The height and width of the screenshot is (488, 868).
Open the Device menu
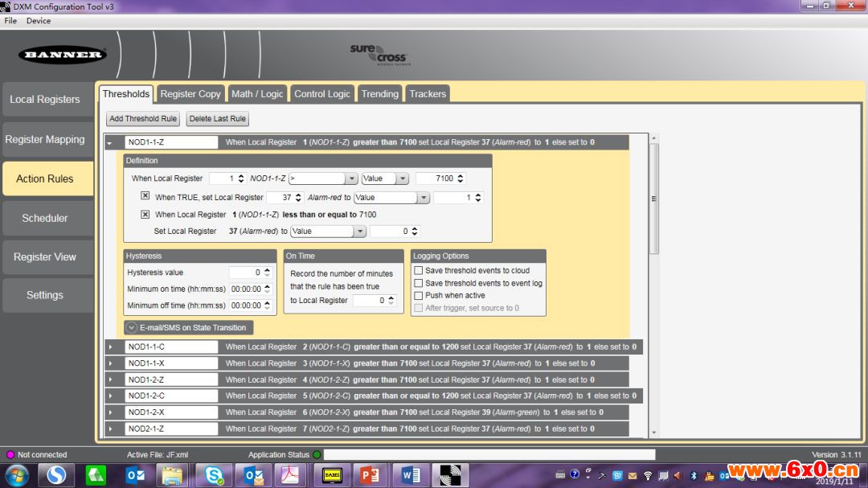coord(39,21)
